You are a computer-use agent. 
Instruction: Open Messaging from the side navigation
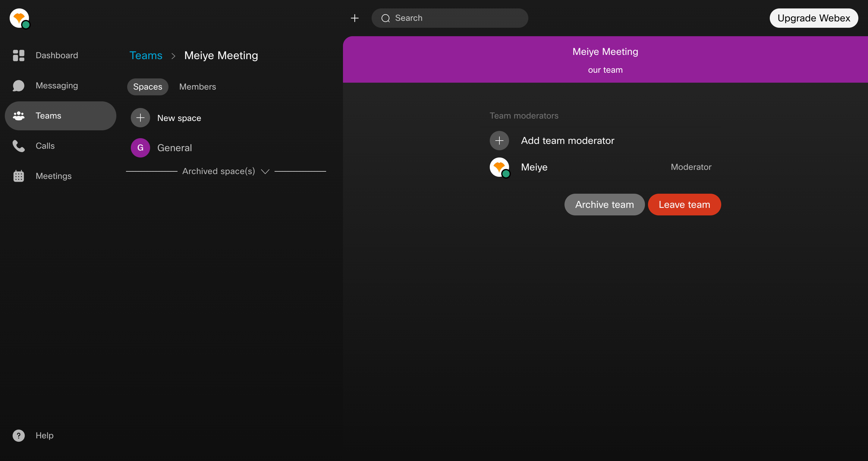coord(57,86)
